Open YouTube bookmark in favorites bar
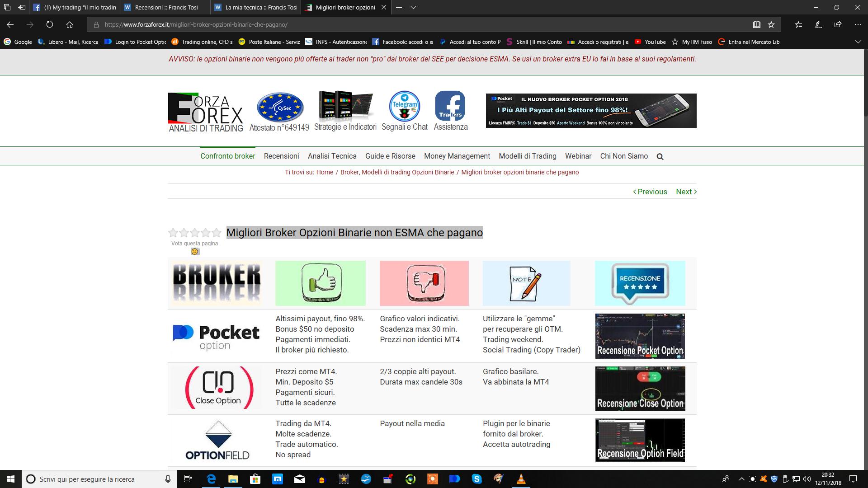 [650, 42]
